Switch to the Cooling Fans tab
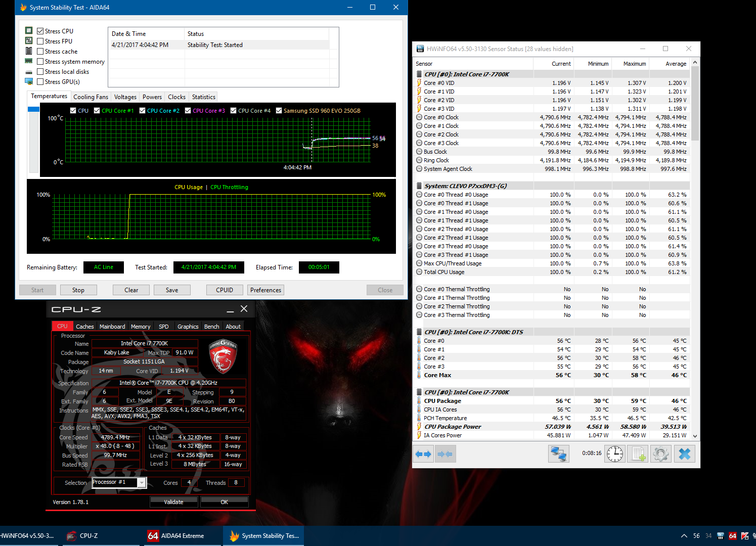This screenshot has width=756, height=546. (x=91, y=97)
